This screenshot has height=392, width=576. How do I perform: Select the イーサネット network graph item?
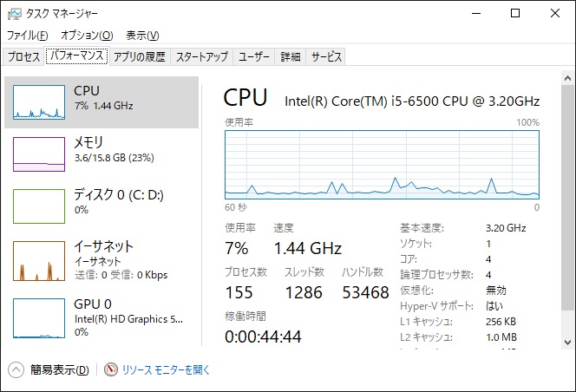(39, 261)
